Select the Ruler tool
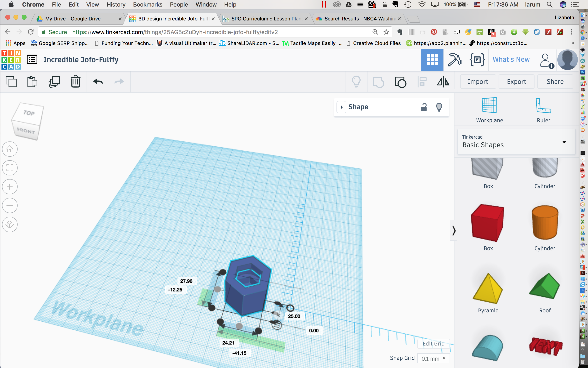The width and height of the screenshot is (588, 368). pyautogui.click(x=543, y=110)
